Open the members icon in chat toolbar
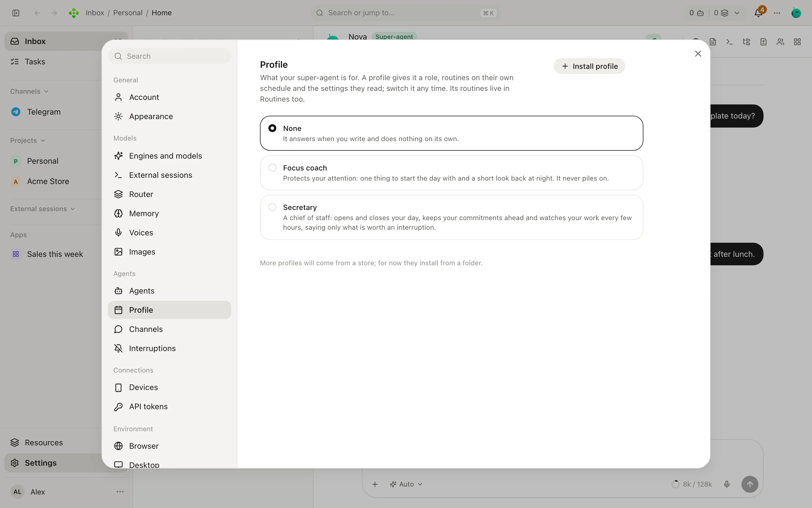 coord(780,42)
